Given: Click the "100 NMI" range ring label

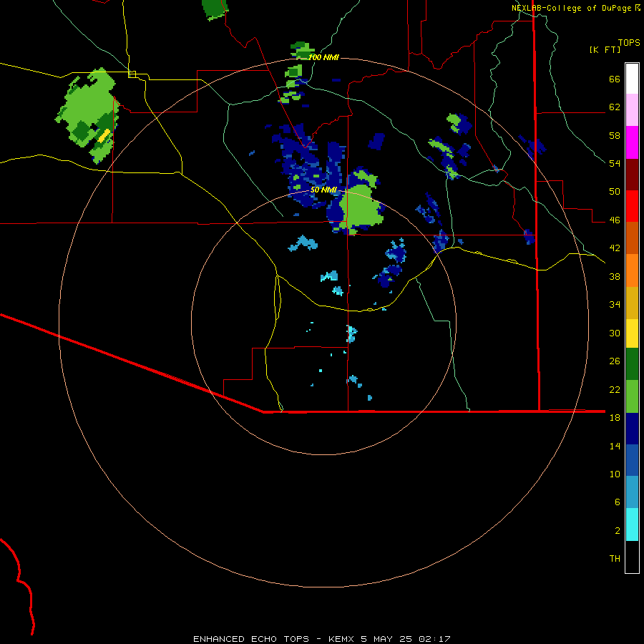Looking at the screenshot, I should click(323, 57).
